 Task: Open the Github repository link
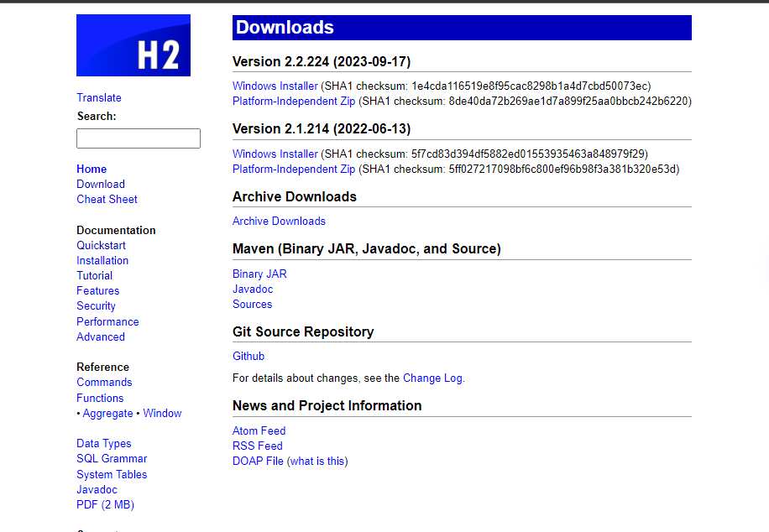248,357
